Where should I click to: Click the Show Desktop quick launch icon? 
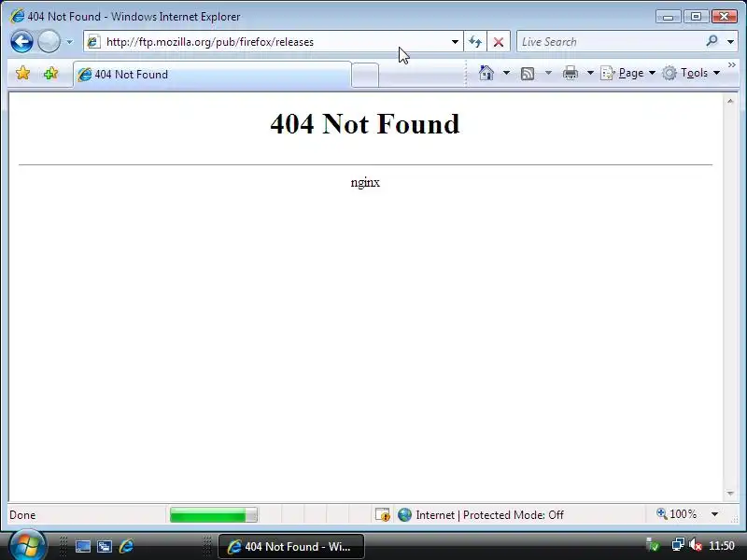tap(83, 546)
